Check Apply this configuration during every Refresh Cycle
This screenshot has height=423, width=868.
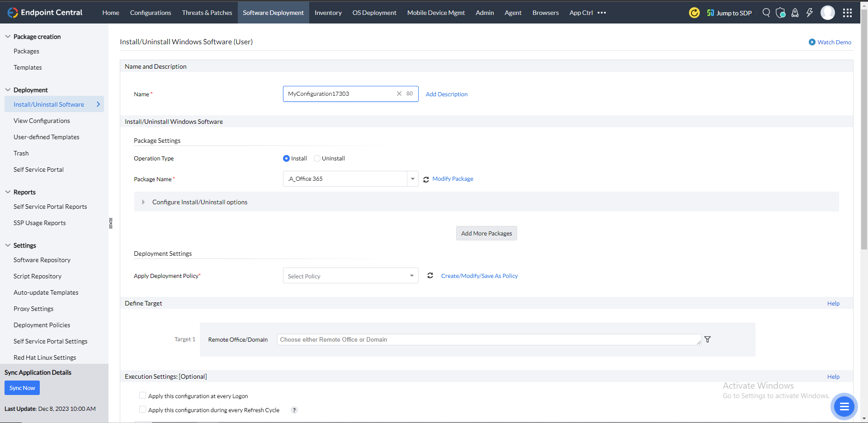142,409
